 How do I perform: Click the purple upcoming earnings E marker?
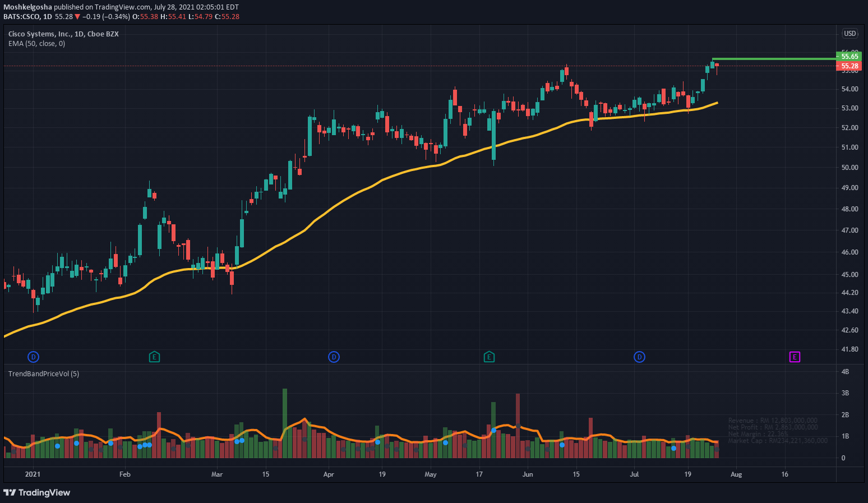tap(795, 357)
